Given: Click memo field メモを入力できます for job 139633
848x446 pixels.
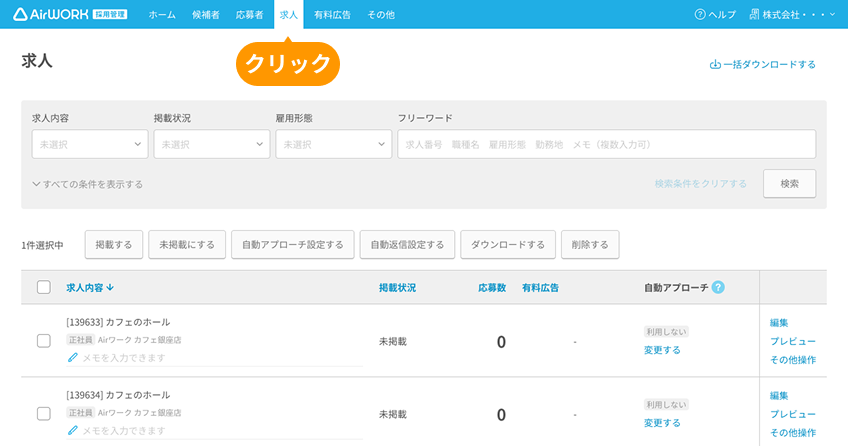Looking at the screenshot, I should click(x=214, y=358).
